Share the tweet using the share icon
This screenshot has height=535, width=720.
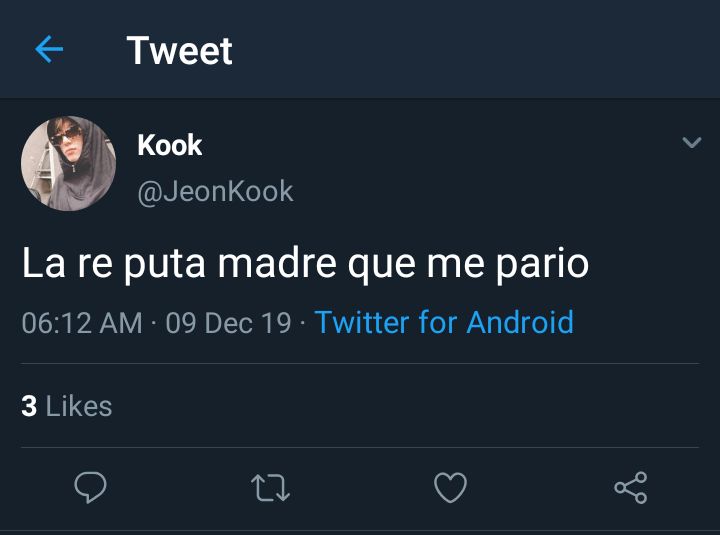pos(631,487)
